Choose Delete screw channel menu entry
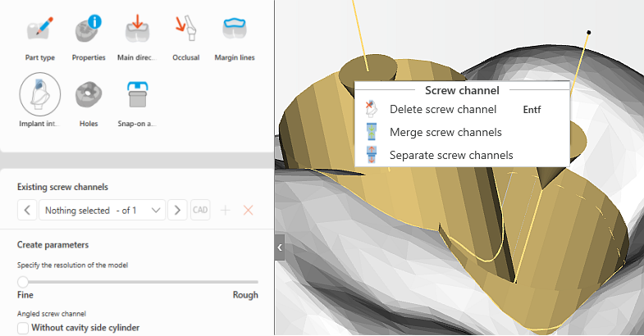 pos(462,109)
